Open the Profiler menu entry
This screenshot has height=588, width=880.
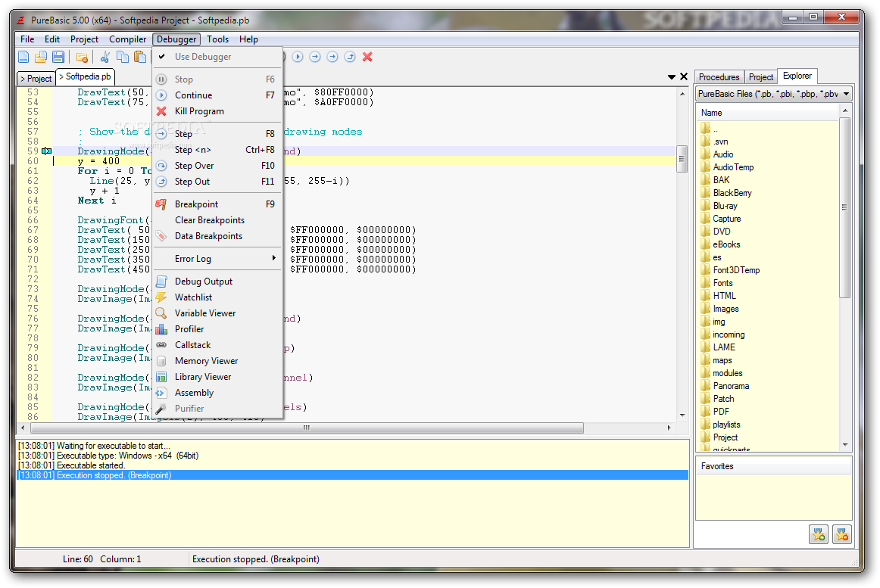pos(218,329)
